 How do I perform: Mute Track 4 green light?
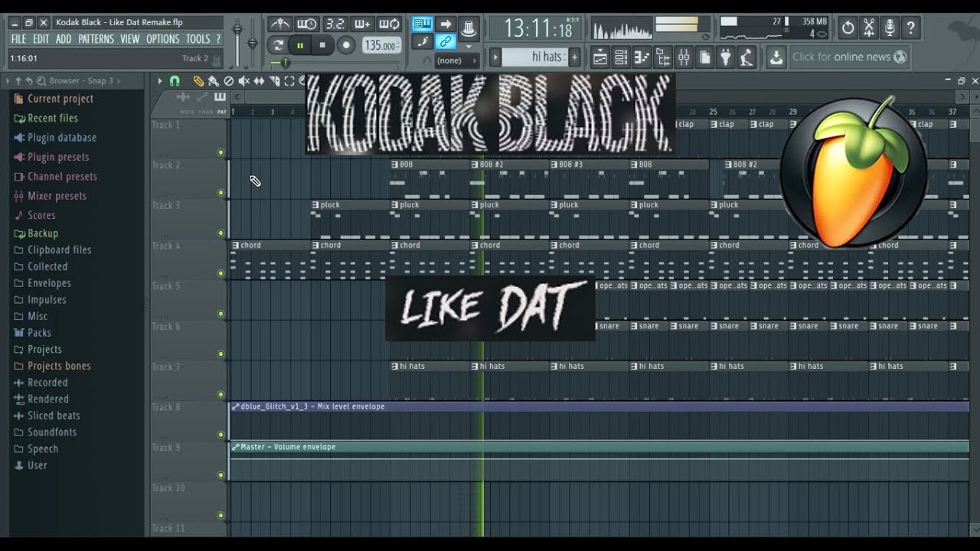[x=221, y=273]
